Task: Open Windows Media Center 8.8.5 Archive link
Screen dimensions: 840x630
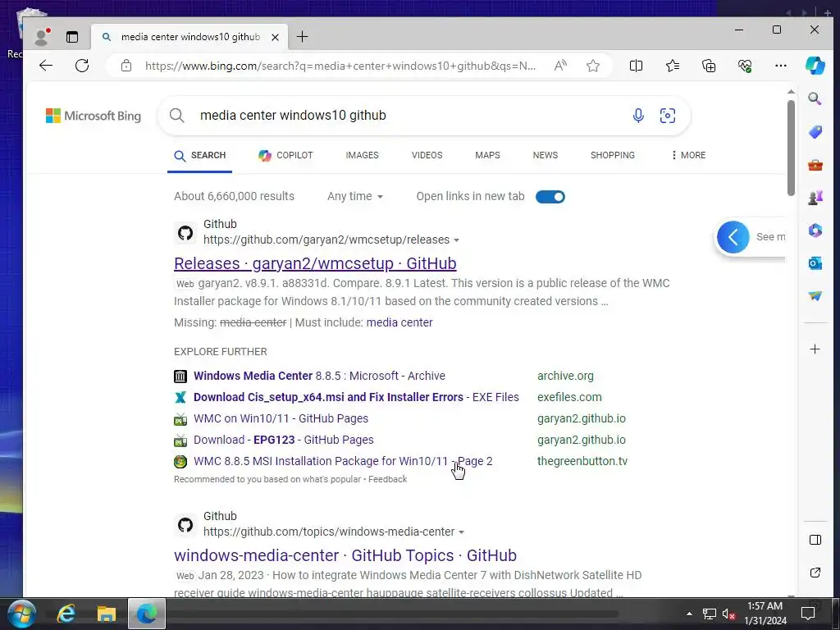Action: (319, 376)
